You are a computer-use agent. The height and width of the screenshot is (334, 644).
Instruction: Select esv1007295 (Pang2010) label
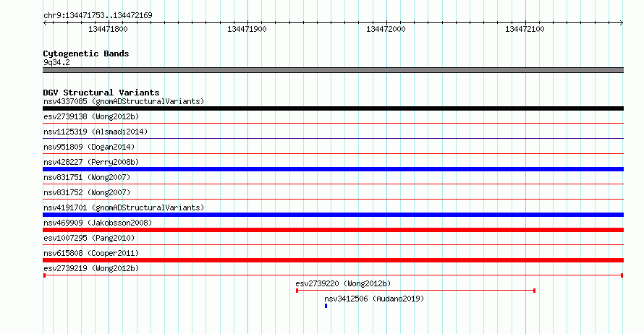89,238
